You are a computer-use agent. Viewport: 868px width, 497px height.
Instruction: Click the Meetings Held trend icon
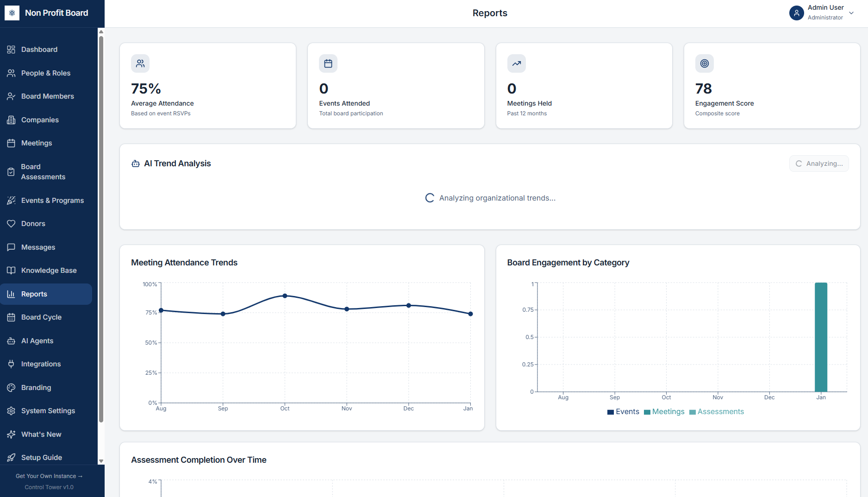(x=517, y=63)
